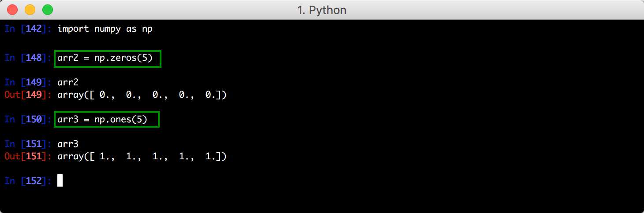Click the In [148] prompt label

(x=29, y=59)
